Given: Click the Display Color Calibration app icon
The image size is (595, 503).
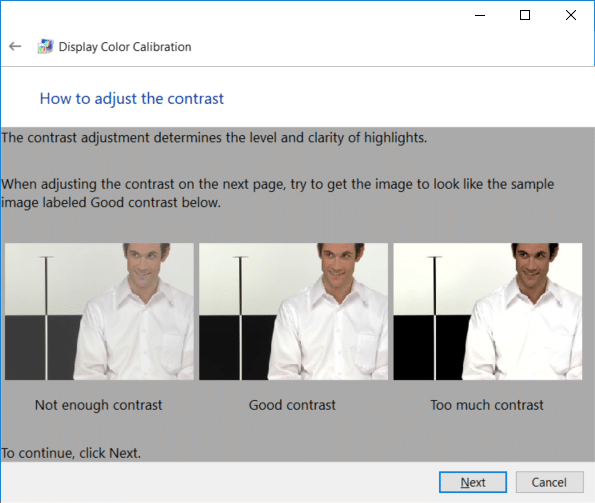Looking at the screenshot, I should click(x=46, y=46).
